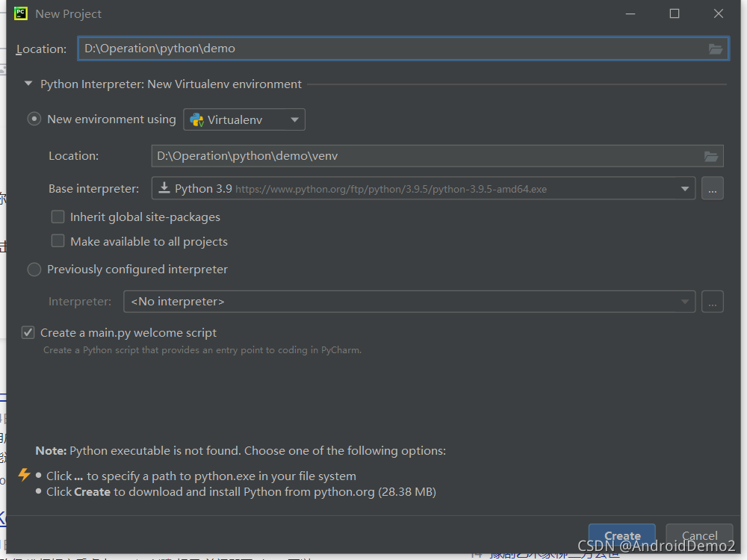Open the No interpreter dropdown
The image size is (747, 560).
[x=409, y=302]
